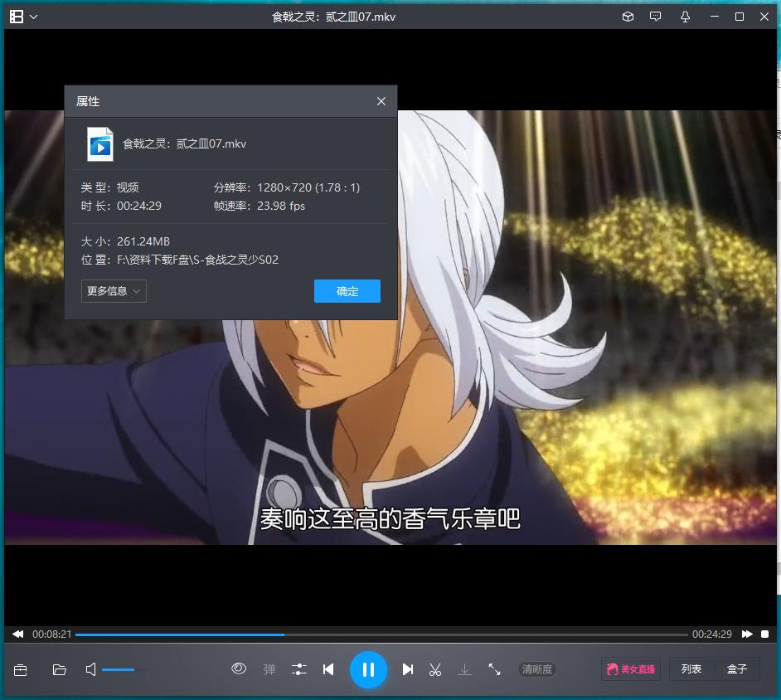This screenshot has width=781, height=700.
Task: Open the toolbox icon at bottom left
Action: tap(21, 669)
